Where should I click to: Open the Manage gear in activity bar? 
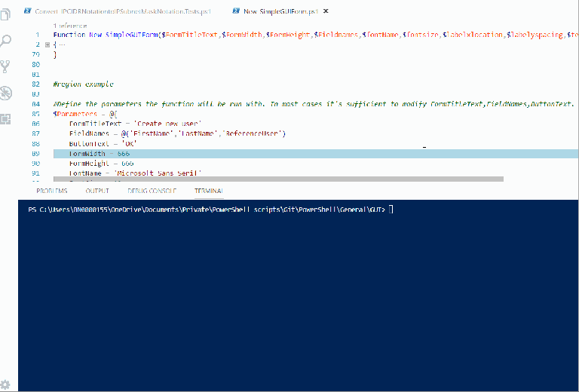point(5,384)
